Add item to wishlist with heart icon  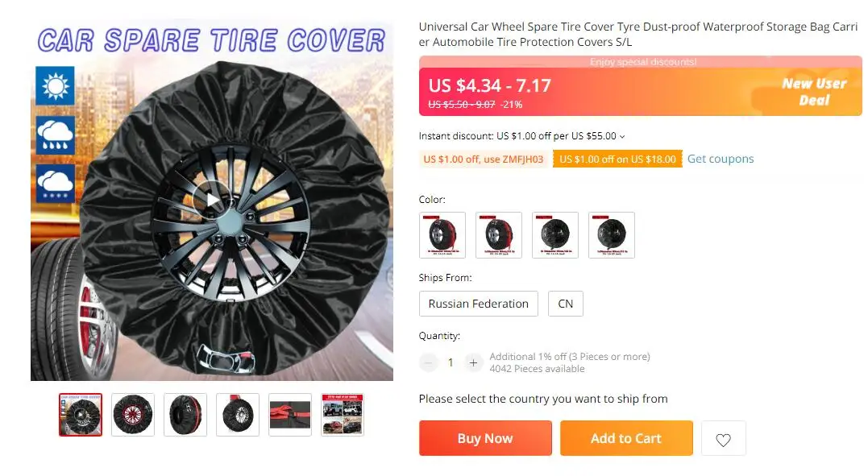pyautogui.click(x=723, y=438)
